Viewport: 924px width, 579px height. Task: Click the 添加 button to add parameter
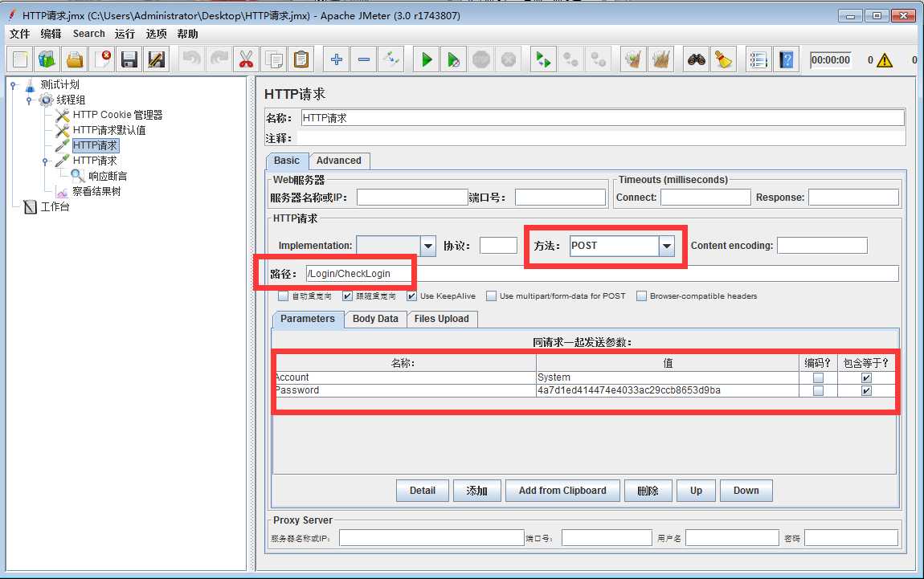(476, 490)
